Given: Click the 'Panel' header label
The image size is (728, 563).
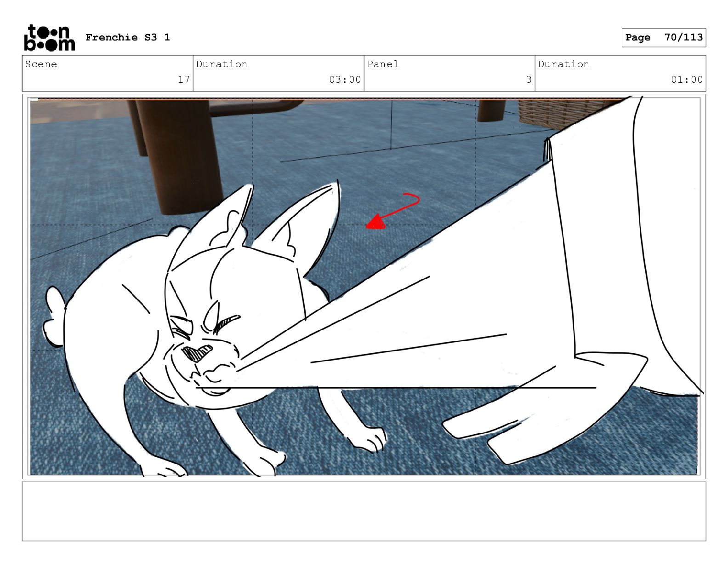Looking at the screenshot, I should coord(383,64).
